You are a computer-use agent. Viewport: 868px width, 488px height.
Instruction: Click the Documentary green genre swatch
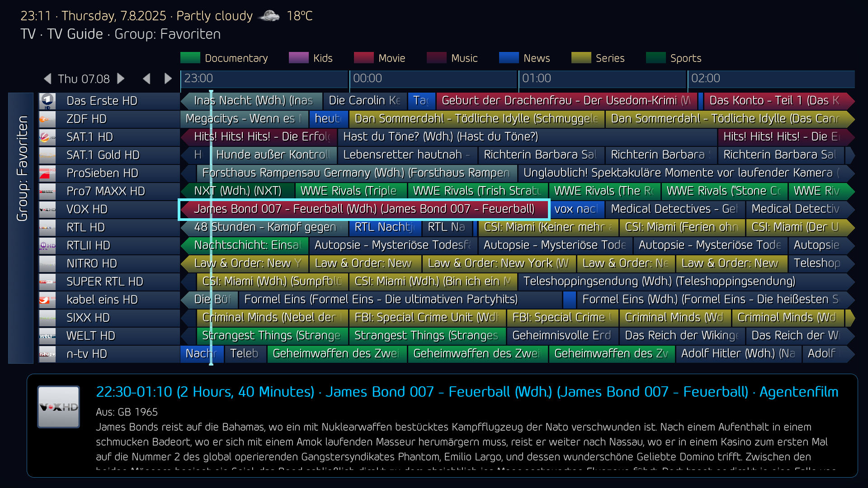click(190, 58)
